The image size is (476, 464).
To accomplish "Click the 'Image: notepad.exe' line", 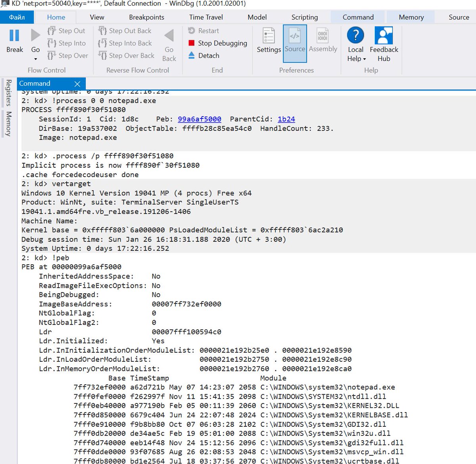I will pyautogui.click(x=78, y=137).
